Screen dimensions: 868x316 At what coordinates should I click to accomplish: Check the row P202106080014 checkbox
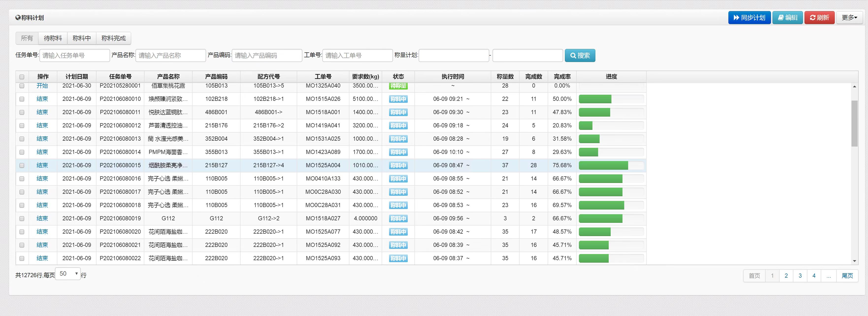(x=22, y=152)
